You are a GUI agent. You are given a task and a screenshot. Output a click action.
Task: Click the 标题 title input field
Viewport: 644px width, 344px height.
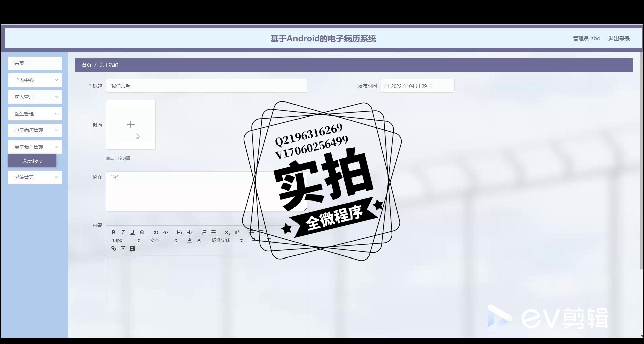[207, 86]
